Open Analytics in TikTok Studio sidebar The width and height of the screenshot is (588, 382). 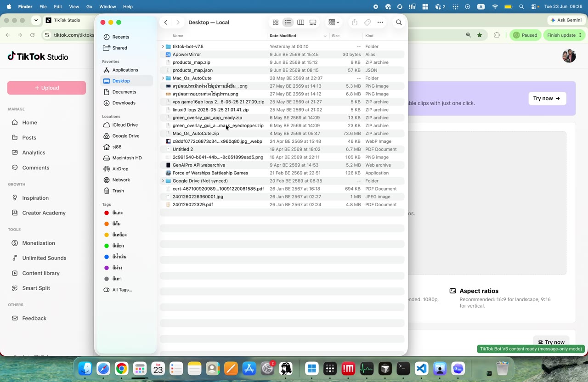[x=34, y=152]
